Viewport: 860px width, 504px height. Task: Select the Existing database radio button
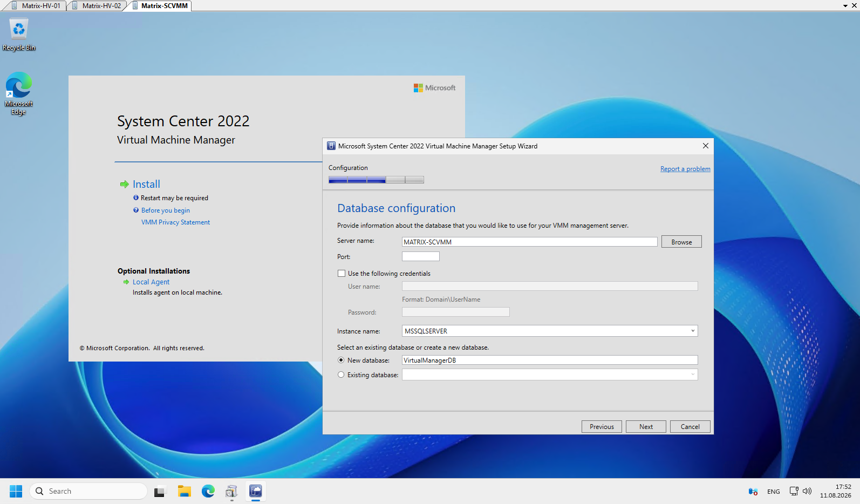coord(341,374)
